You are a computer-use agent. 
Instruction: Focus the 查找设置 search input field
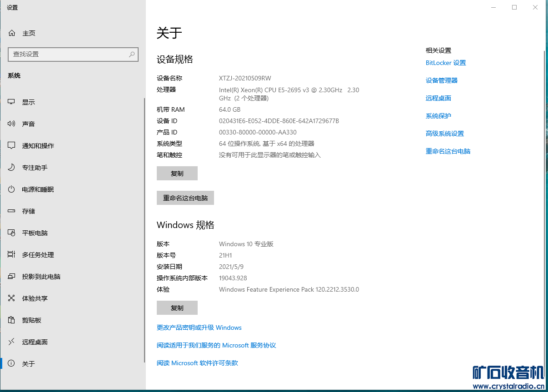(x=68, y=55)
